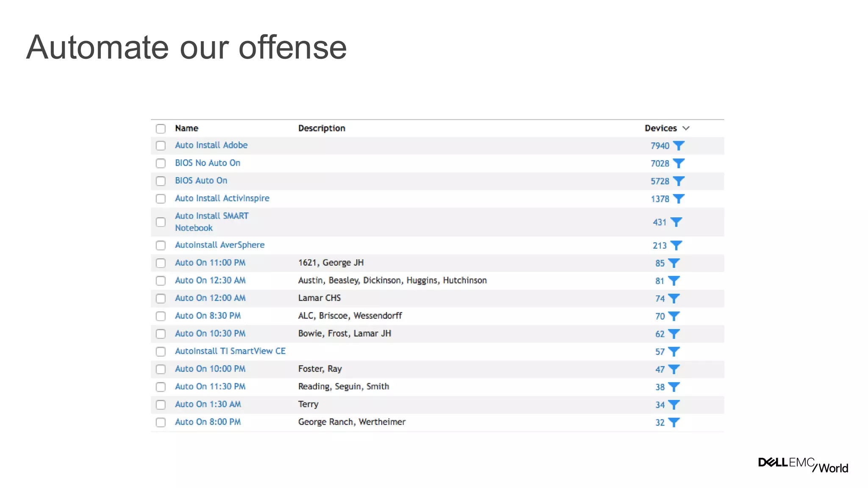Viewport: 868px width, 488px height.
Task: Toggle sort arrow beside Devices column
Action: pyautogui.click(x=686, y=128)
